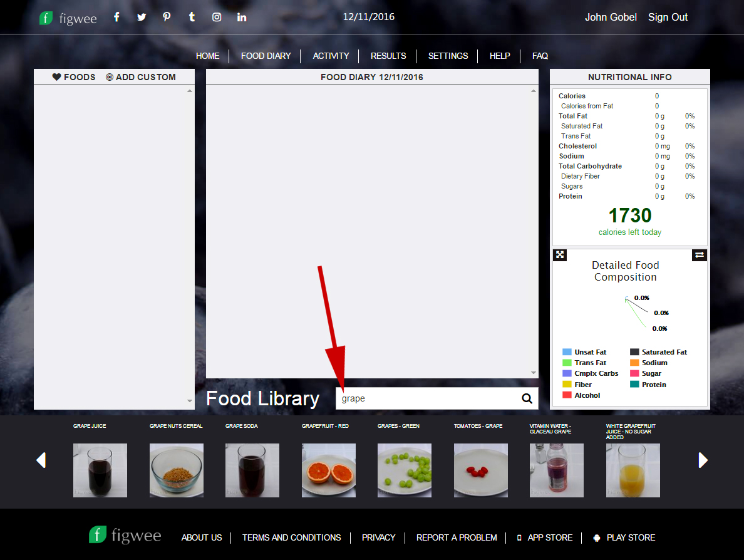Viewport: 744px width, 560px height.
Task: Open the LinkedIn social icon
Action: pyautogui.click(x=242, y=17)
